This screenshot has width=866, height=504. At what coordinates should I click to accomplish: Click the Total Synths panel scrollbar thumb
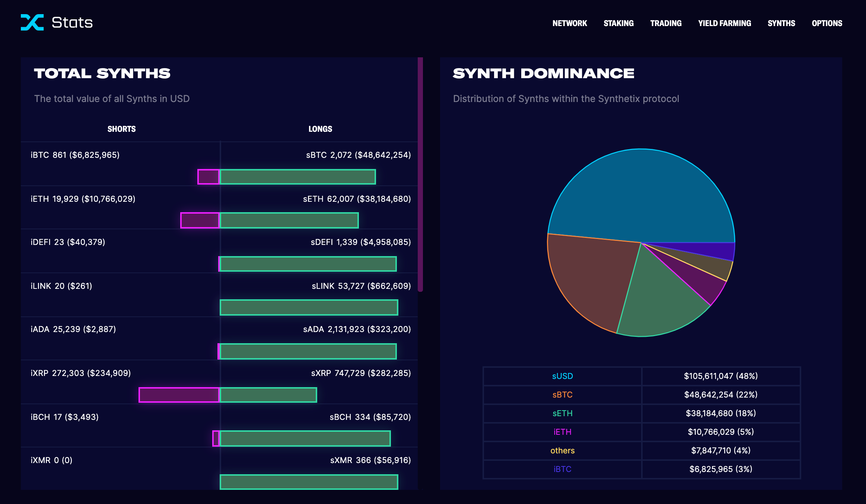pos(420,174)
